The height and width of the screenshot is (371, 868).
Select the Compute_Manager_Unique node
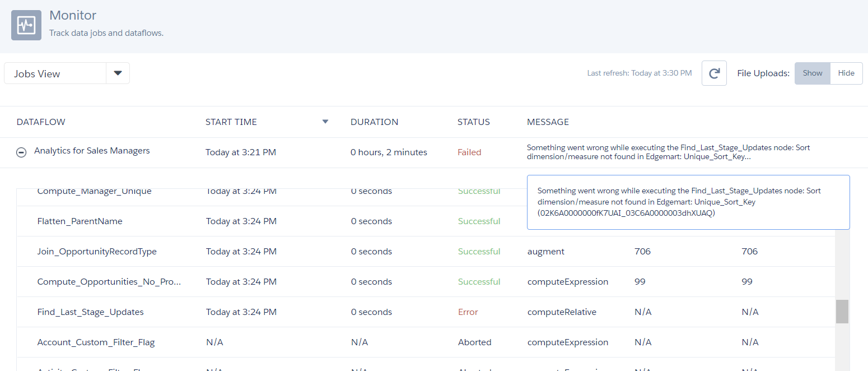tap(94, 191)
